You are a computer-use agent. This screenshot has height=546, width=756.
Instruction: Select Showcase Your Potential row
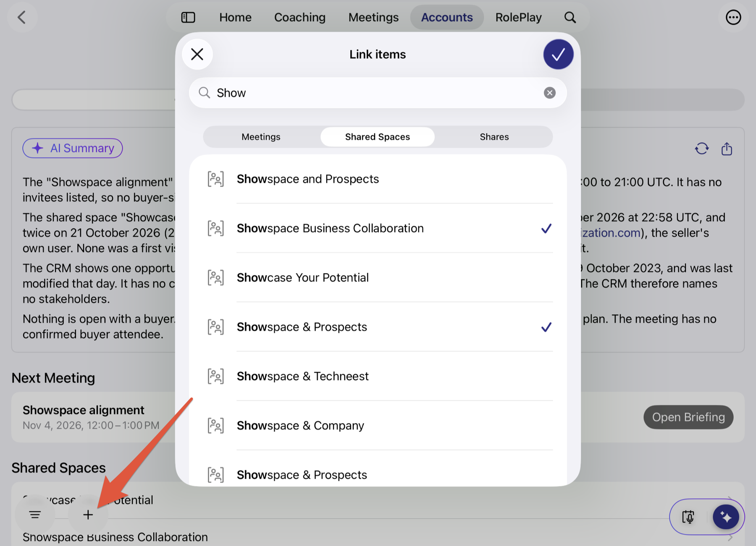[378, 278]
